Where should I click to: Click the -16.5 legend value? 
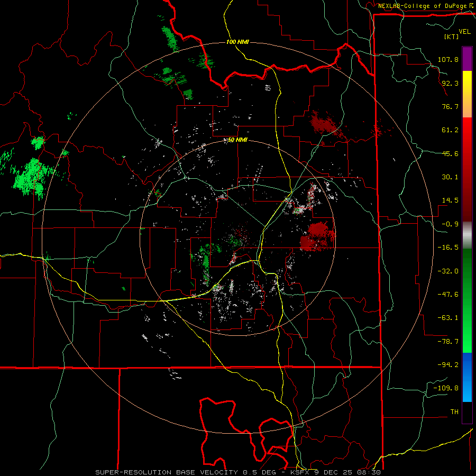point(448,248)
